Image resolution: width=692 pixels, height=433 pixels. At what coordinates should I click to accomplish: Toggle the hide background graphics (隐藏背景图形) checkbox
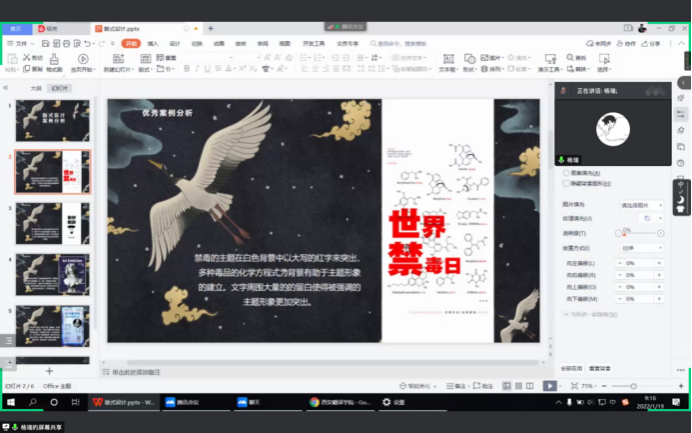click(x=566, y=184)
